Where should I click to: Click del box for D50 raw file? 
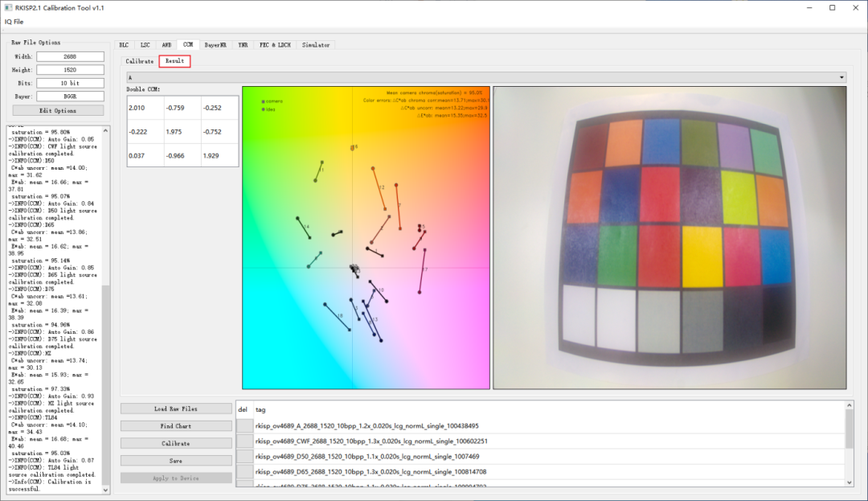click(x=244, y=456)
